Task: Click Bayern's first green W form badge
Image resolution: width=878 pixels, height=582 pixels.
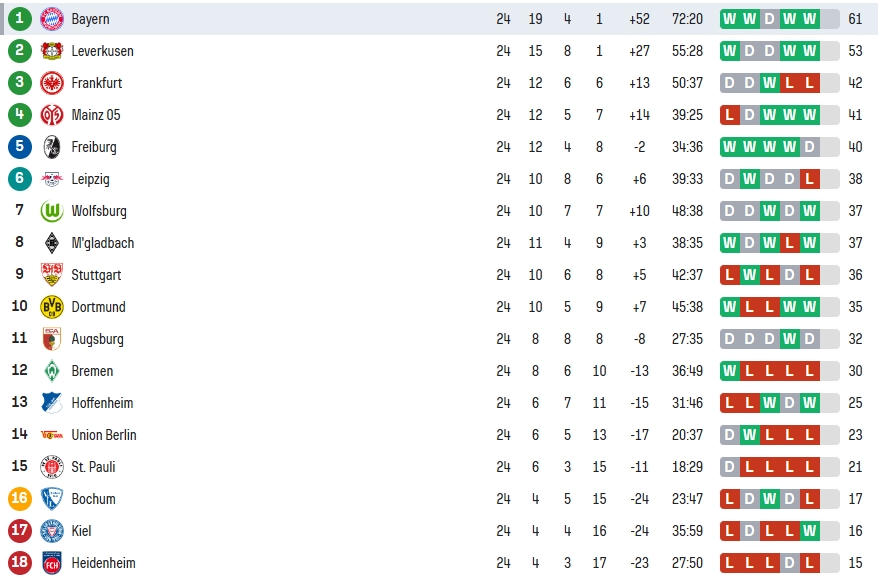Action: [x=730, y=19]
